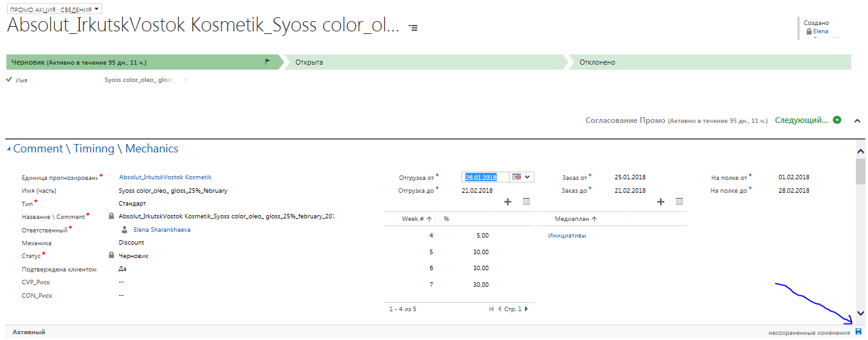Click scroll down arrow on right scrollbar
The image size is (868, 340).
pos(860,312)
